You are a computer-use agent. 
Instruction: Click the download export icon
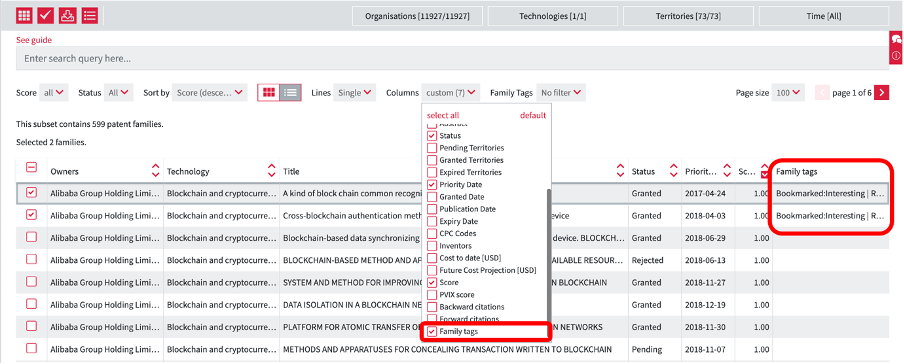pyautogui.click(x=67, y=16)
